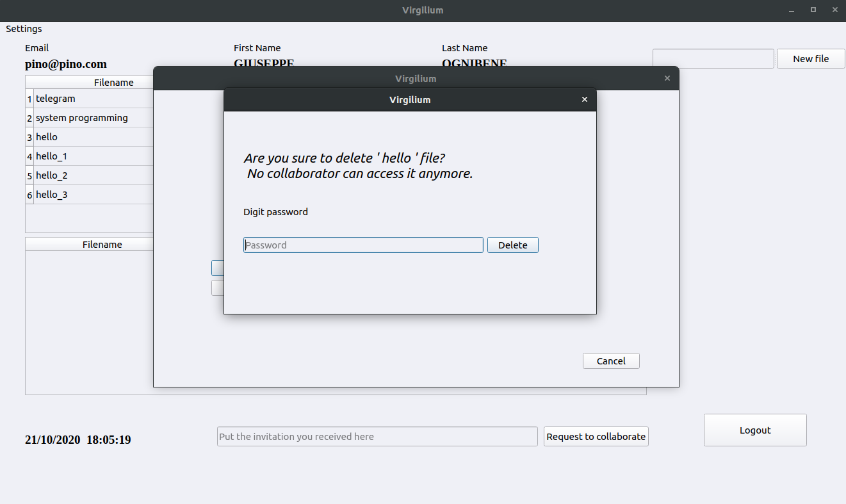Select the hello_3 file row
Viewport: 846px width, 504px height.
point(94,195)
